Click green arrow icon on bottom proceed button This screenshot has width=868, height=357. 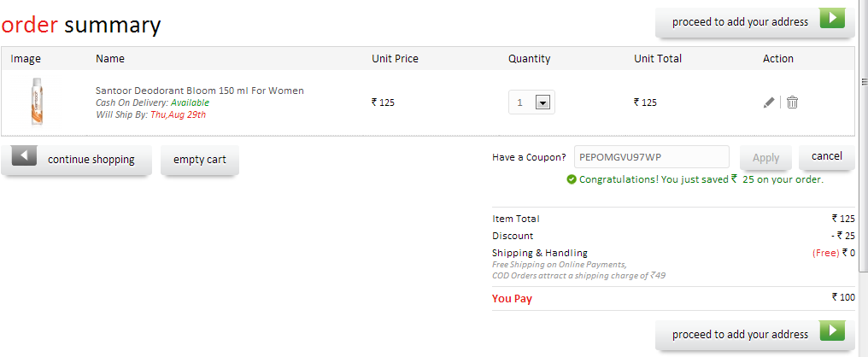[833, 331]
